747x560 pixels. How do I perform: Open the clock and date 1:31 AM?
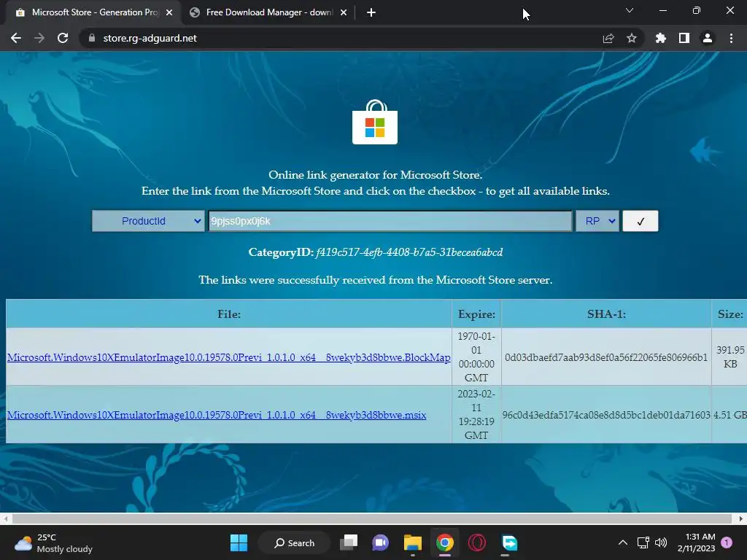coord(697,542)
